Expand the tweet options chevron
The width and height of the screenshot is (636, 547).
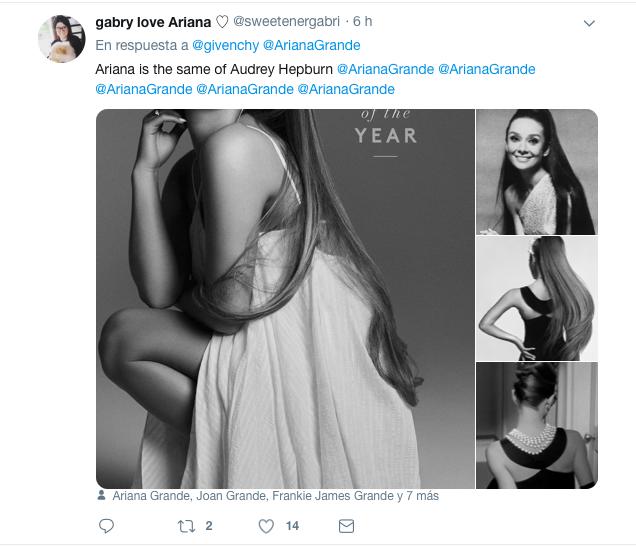click(589, 23)
